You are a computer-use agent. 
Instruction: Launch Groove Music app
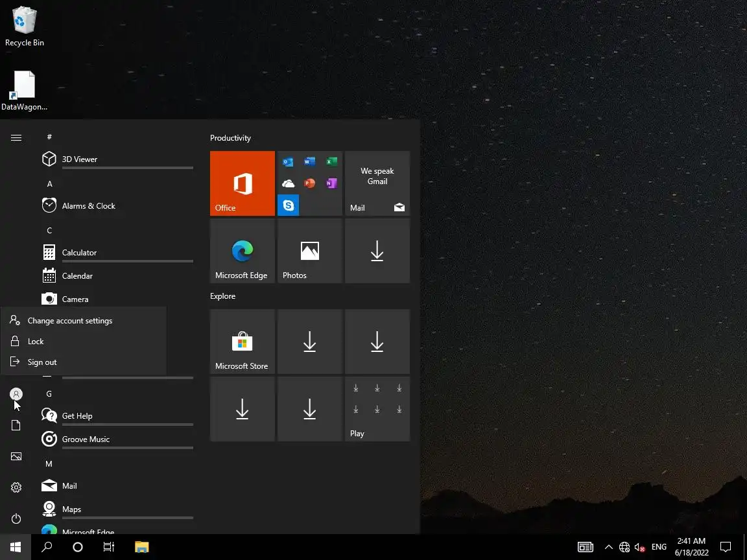pyautogui.click(x=117, y=439)
